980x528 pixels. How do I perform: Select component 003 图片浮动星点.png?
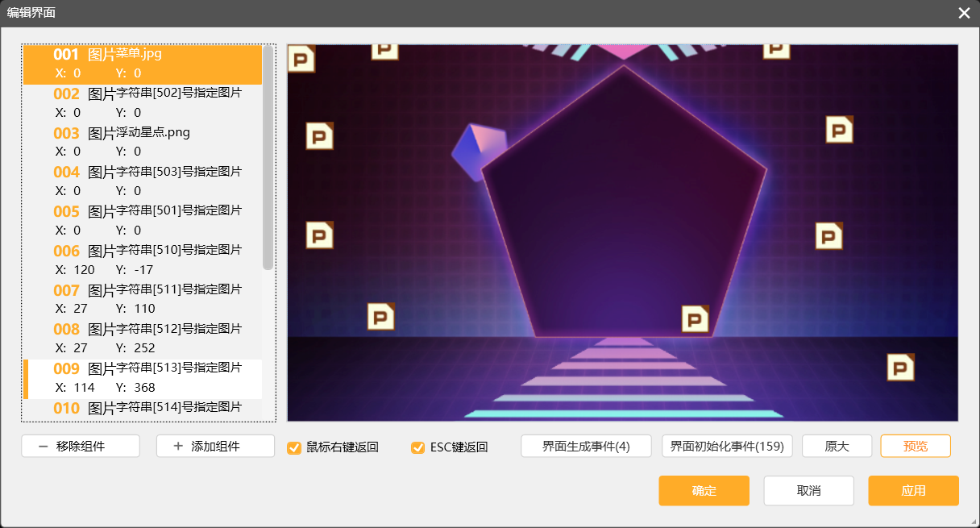coord(143,142)
